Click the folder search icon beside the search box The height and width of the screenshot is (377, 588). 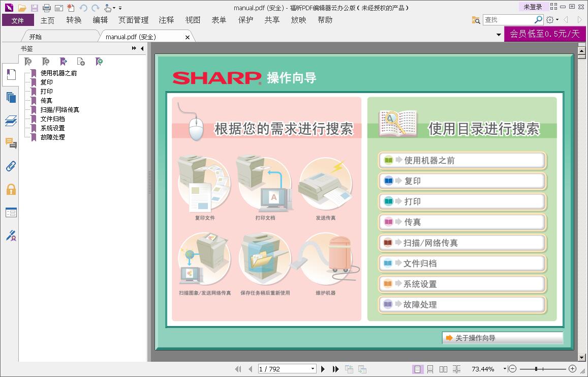(476, 20)
